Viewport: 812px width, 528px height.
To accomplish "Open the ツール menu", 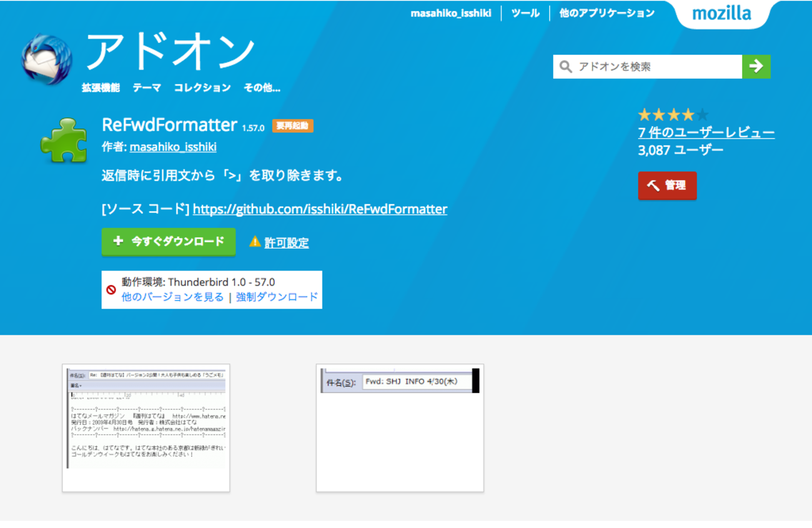I will point(525,13).
